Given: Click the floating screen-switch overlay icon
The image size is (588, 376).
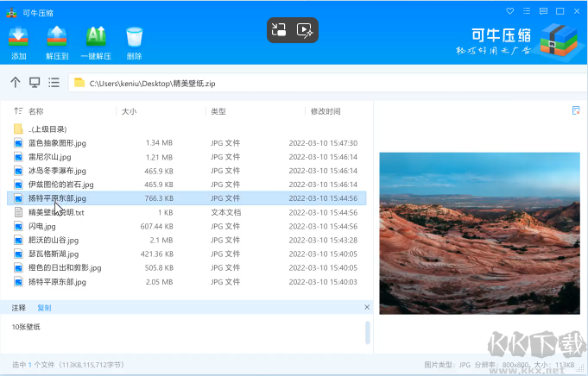Looking at the screenshot, I should pos(279,30).
